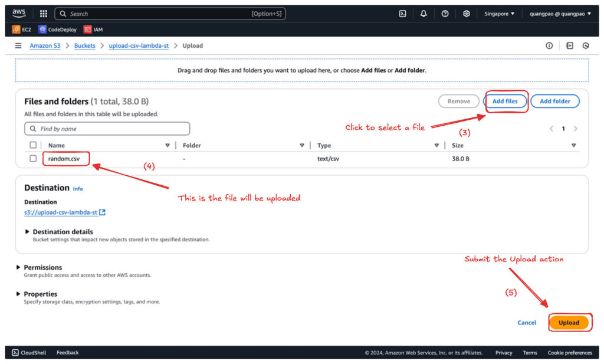Click the Add folder button
This screenshot has width=604, height=364.
554,101
